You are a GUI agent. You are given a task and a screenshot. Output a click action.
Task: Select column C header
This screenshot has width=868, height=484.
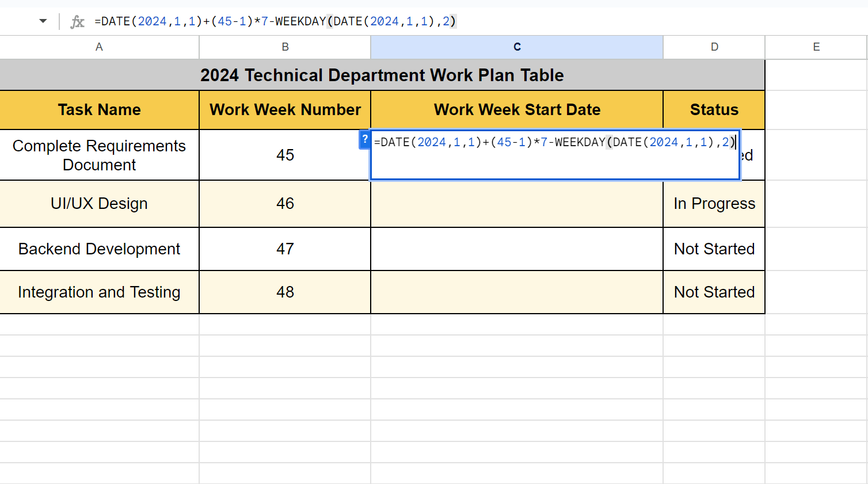pyautogui.click(x=517, y=47)
